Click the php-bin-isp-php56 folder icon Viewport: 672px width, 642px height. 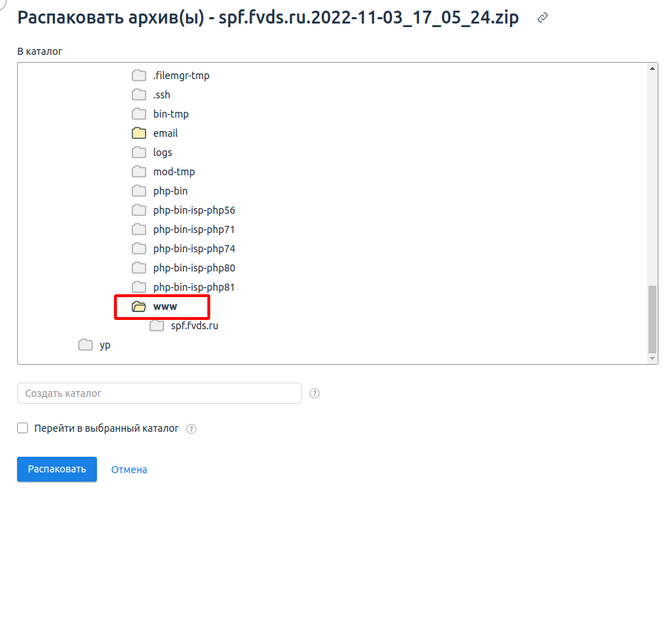(x=139, y=210)
